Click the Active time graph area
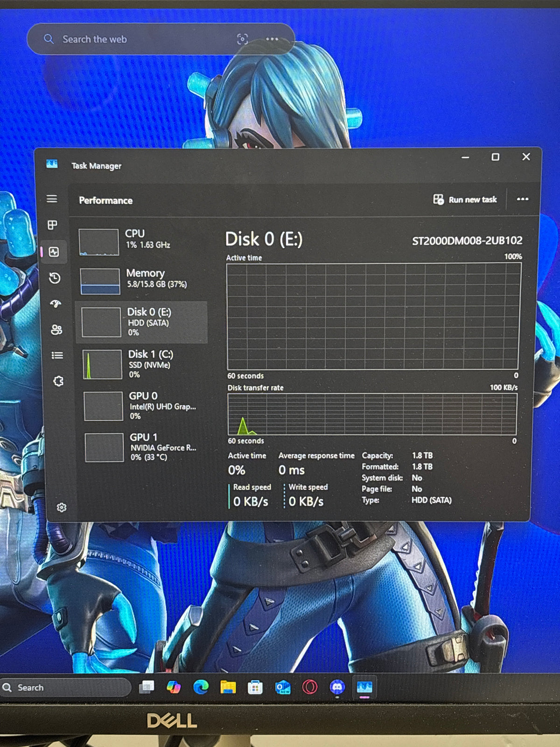Image resolution: width=560 pixels, height=747 pixels. point(373,317)
